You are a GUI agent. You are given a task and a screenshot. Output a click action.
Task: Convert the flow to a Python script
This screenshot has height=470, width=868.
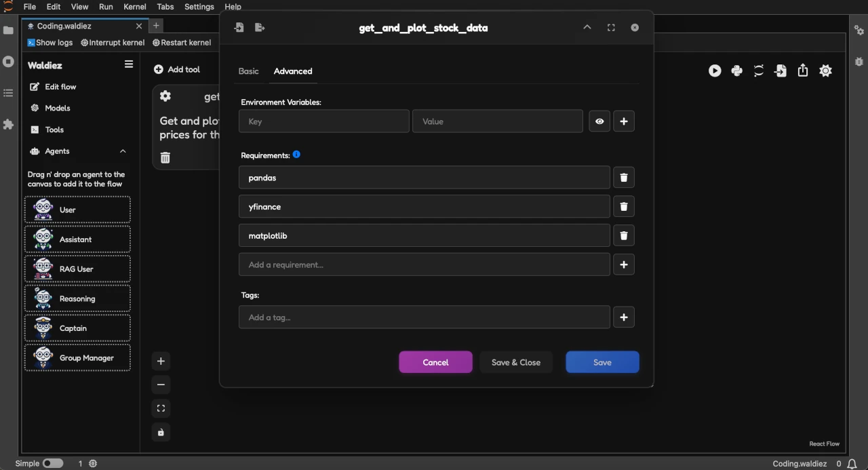click(x=737, y=71)
